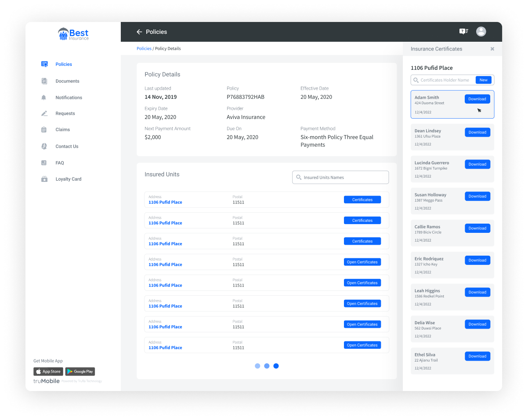Viewport: 528px width, 420px height.
Task: Click the Policies breadcrumb link
Action: point(144,48)
